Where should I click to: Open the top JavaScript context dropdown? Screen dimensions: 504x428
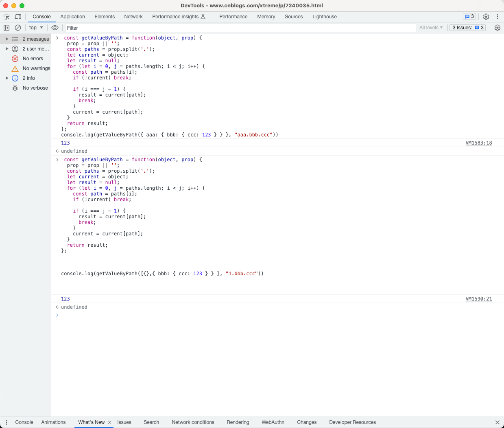pyautogui.click(x=36, y=28)
